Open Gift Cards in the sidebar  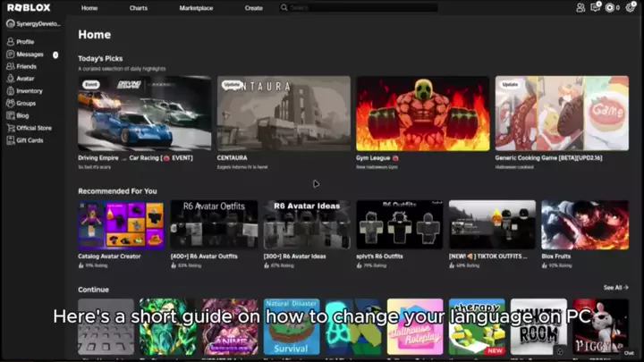[x=30, y=139]
